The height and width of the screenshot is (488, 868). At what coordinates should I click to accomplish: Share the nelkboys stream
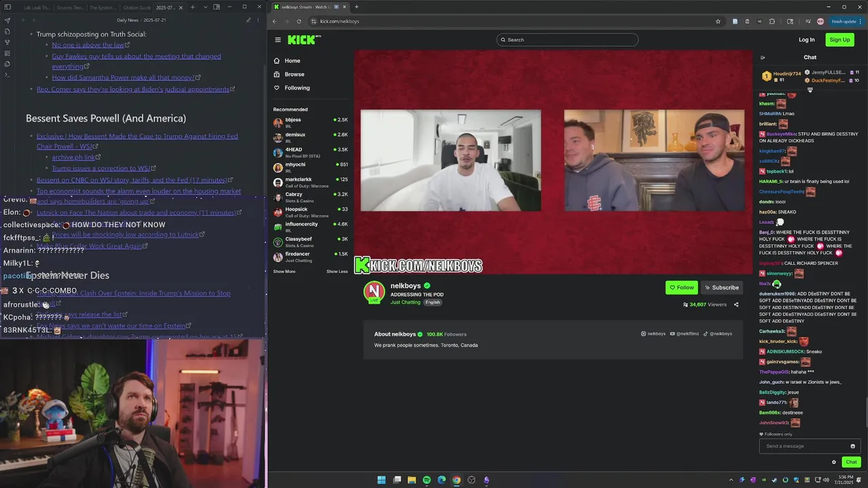point(736,304)
